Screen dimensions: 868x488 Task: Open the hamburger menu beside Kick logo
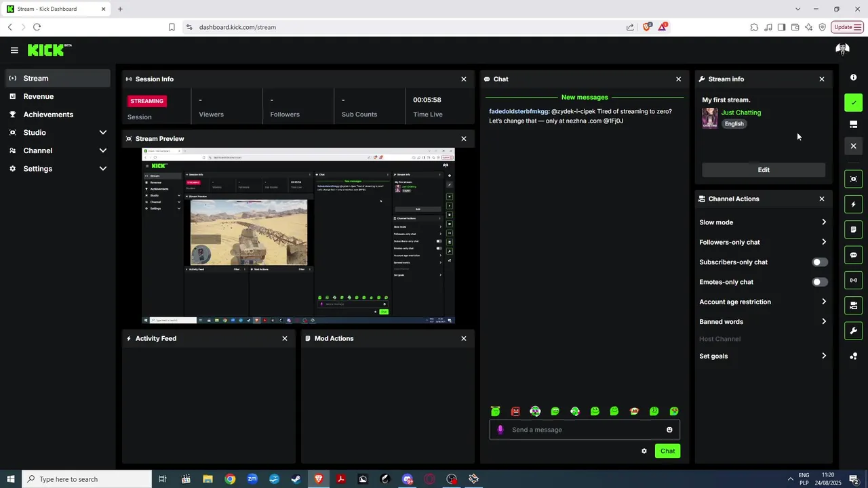point(14,50)
